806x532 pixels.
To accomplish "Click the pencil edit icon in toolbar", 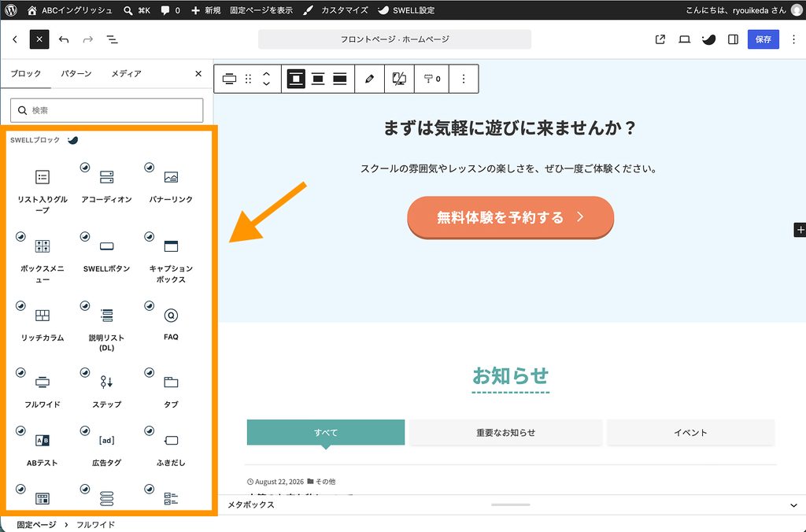I will pyautogui.click(x=369, y=79).
